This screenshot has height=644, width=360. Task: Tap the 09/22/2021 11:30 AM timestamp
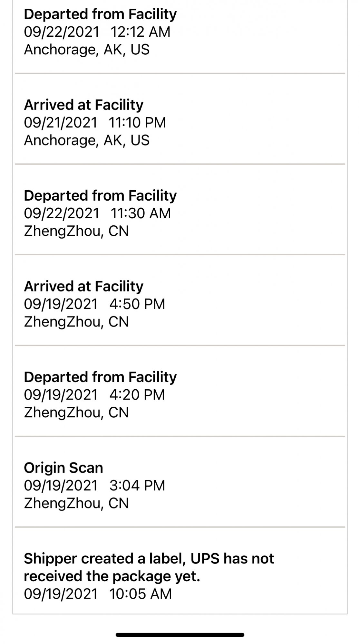[97, 213]
